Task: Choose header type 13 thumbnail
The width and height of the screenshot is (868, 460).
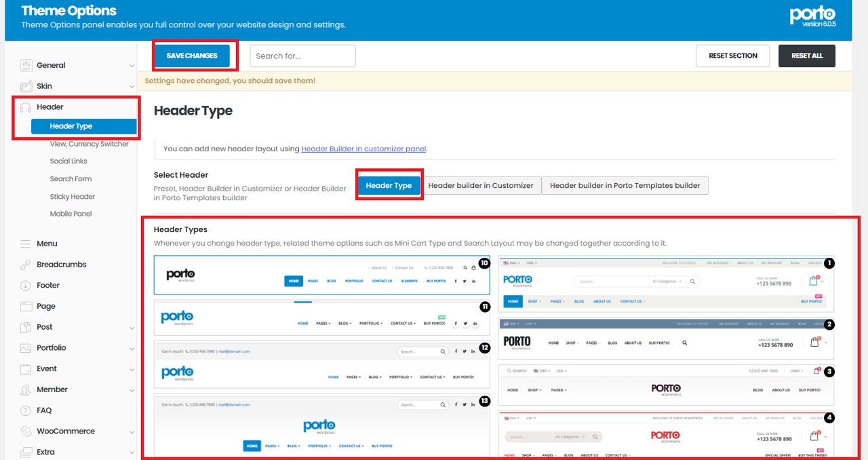Action: (322, 426)
